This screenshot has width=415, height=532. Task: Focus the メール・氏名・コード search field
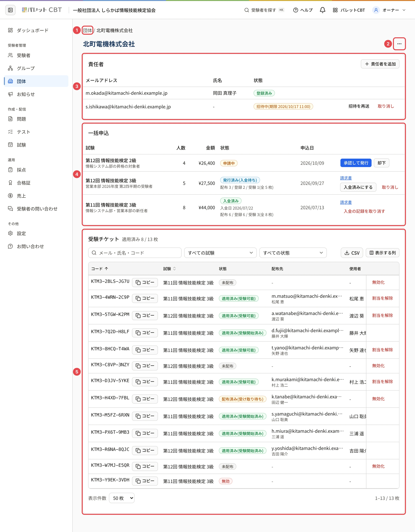pyautogui.click(x=135, y=253)
